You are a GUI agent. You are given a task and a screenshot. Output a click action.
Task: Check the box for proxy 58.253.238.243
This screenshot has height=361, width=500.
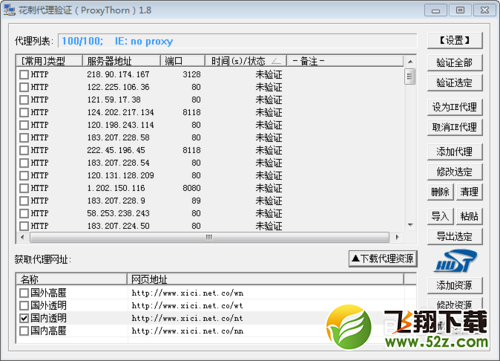(x=24, y=214)
